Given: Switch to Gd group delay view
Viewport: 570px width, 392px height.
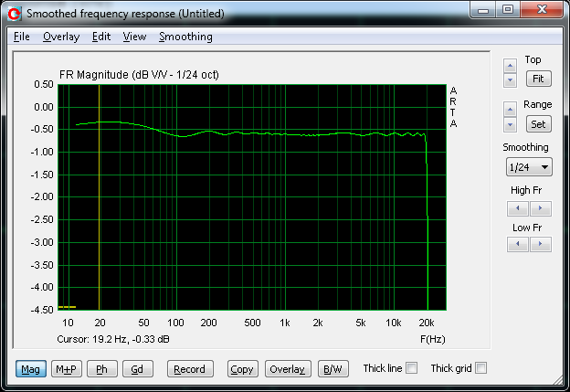Looking at the screenshot, I should coord(138,369).
